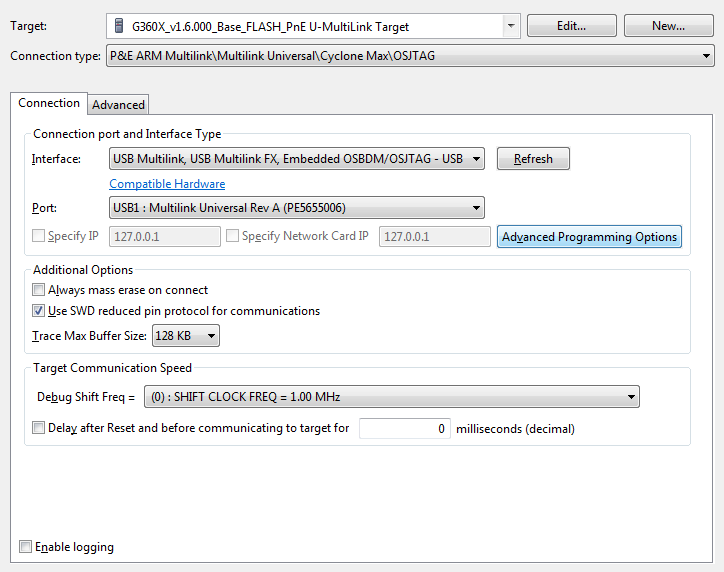This screenshot has height=572, width=724.
Task: Click the New... target button
Action: [668, 26]
